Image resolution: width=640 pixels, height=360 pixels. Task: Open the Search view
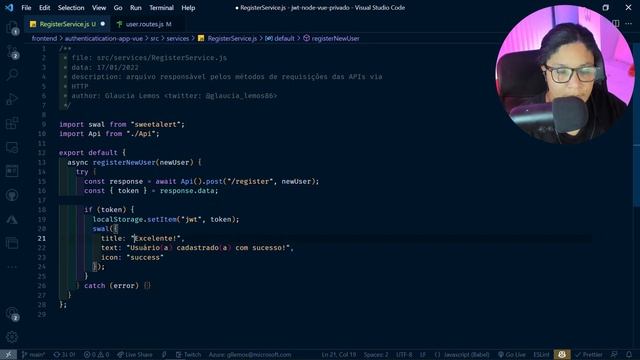pyautogui.click(x=12, y=75)
